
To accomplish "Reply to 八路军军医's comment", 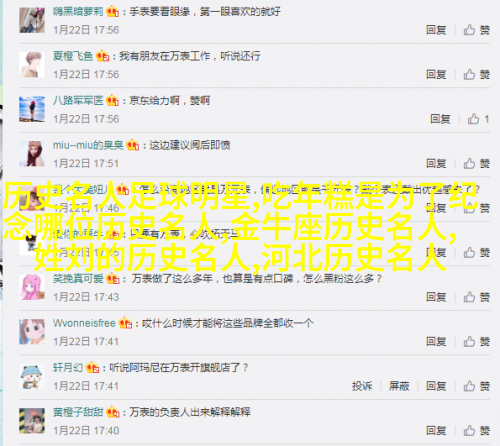I will tap(440, 119).
